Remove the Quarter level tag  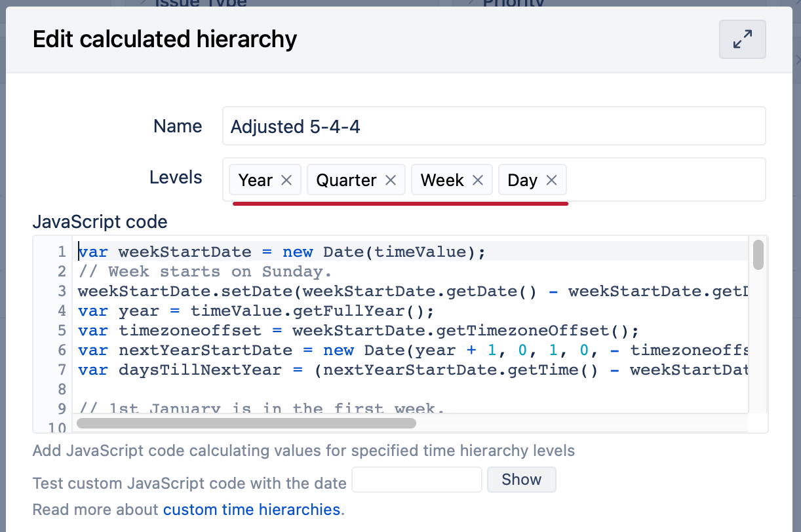pyautogui.click(x=391, y=180)
